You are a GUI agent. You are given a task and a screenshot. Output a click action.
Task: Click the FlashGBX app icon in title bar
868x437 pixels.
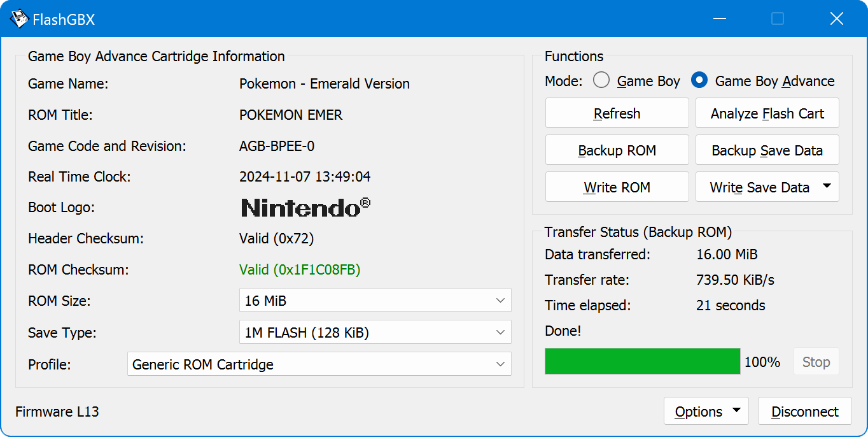point(19,19)
